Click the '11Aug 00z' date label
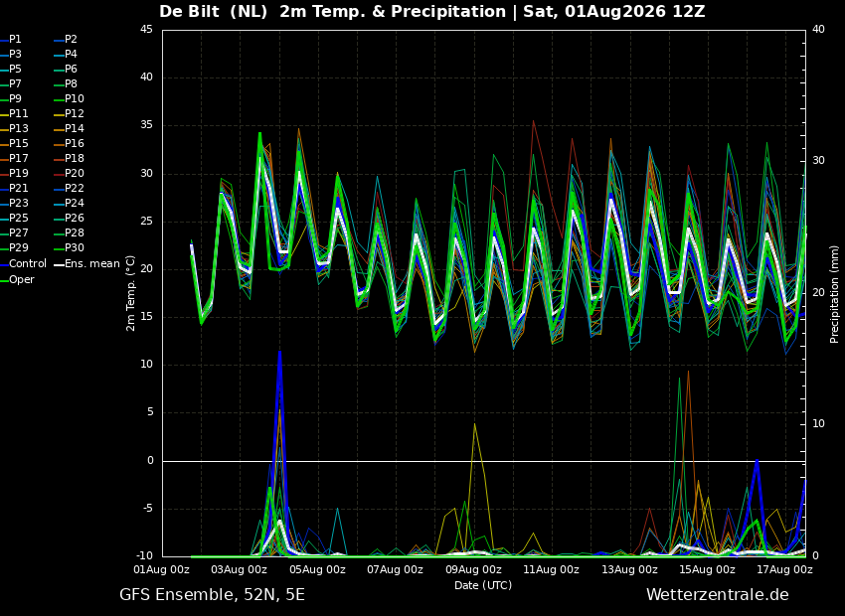845x616 pixels. coord(551,569)
